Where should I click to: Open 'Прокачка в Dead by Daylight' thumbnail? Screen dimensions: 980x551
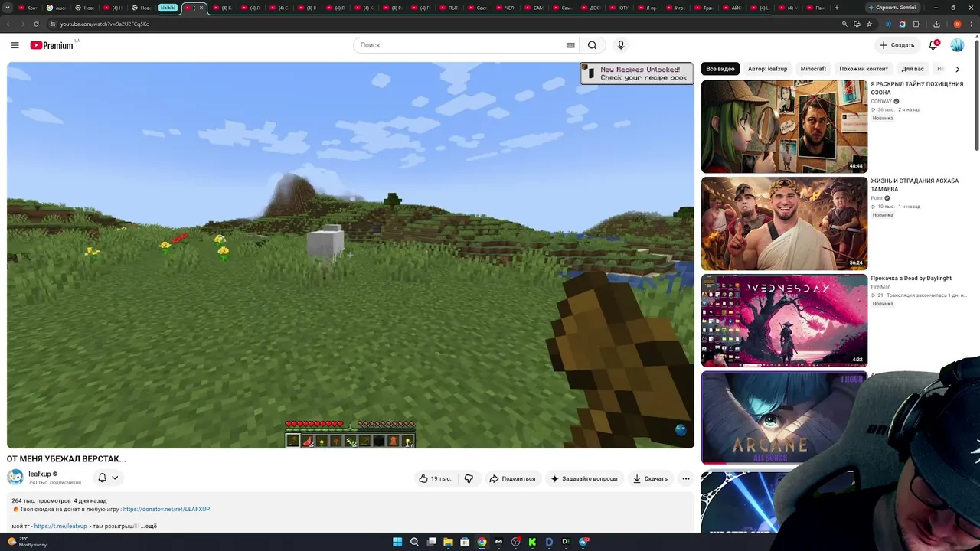point(784,321)
